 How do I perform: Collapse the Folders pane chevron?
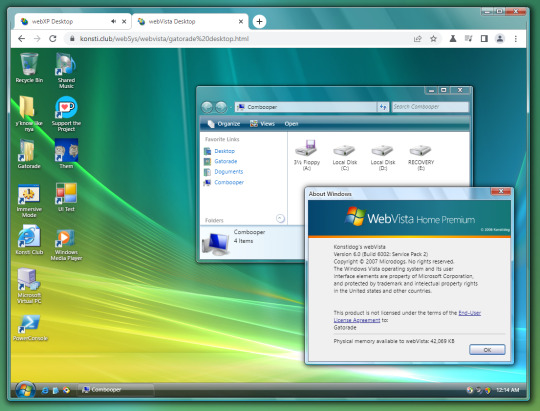point(280,218)
